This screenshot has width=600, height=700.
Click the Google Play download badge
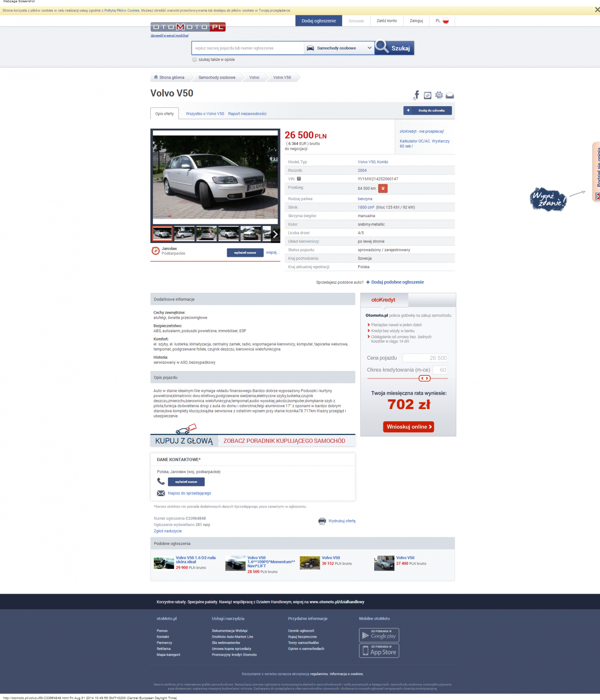379,635
